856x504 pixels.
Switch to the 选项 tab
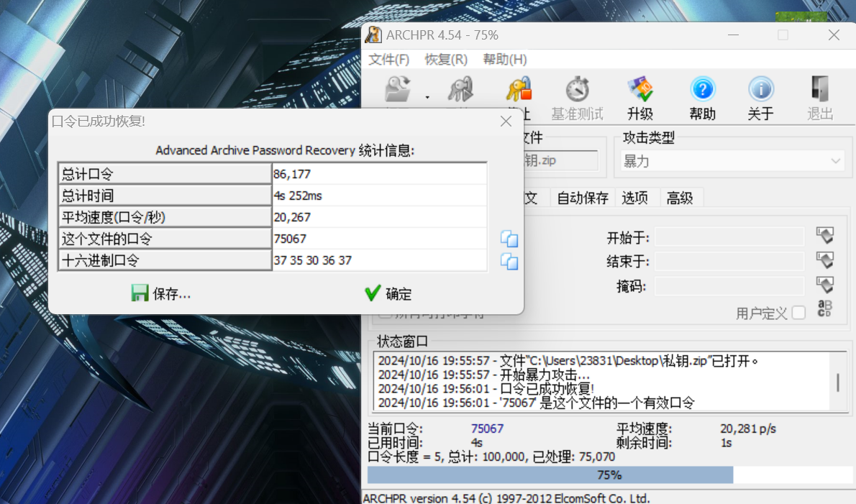tap(635, 198)
